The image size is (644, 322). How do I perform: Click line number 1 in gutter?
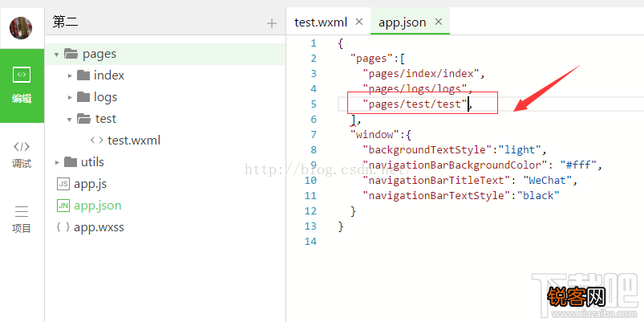coord(314,43)
